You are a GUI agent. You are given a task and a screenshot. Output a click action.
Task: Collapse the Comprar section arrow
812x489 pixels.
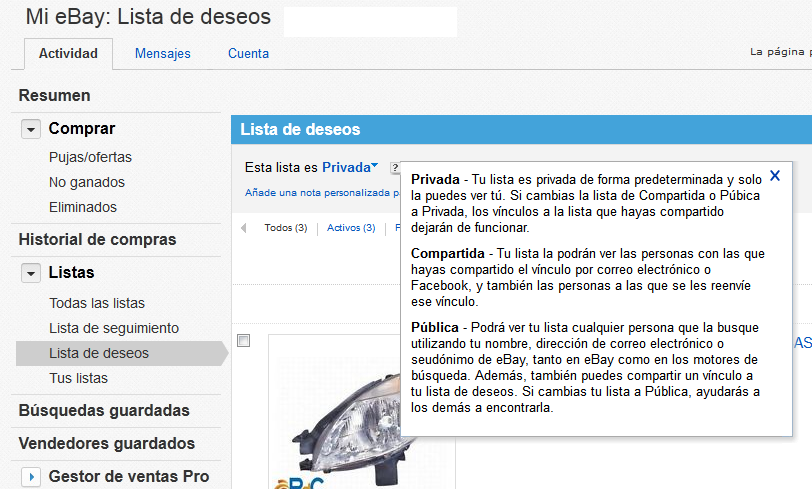[31, 129]
